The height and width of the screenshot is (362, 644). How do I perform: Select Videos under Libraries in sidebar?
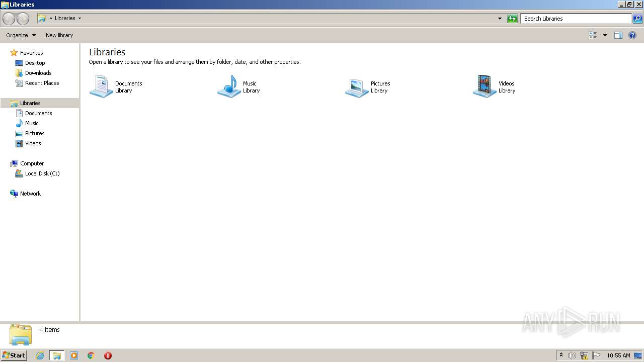(x=33, y=143)
